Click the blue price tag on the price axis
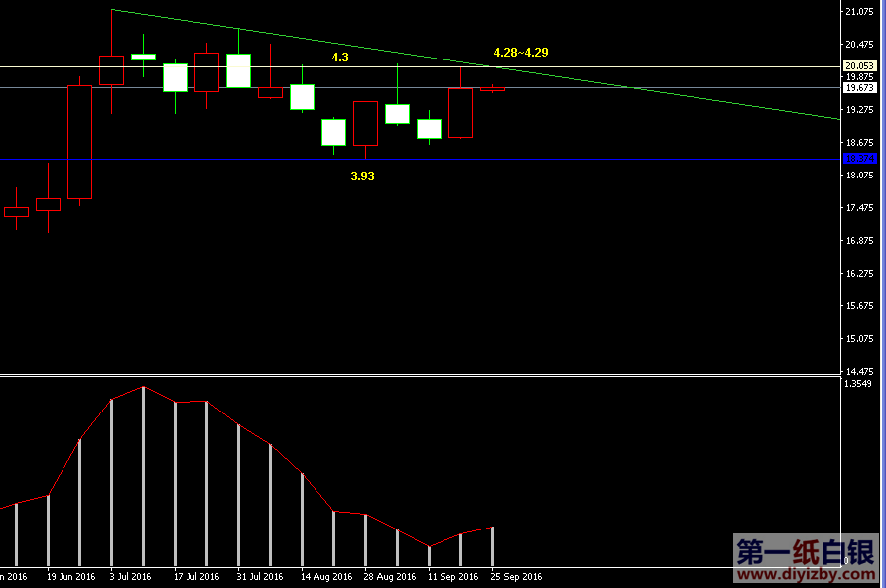The image size is (886, 588). 858,159
